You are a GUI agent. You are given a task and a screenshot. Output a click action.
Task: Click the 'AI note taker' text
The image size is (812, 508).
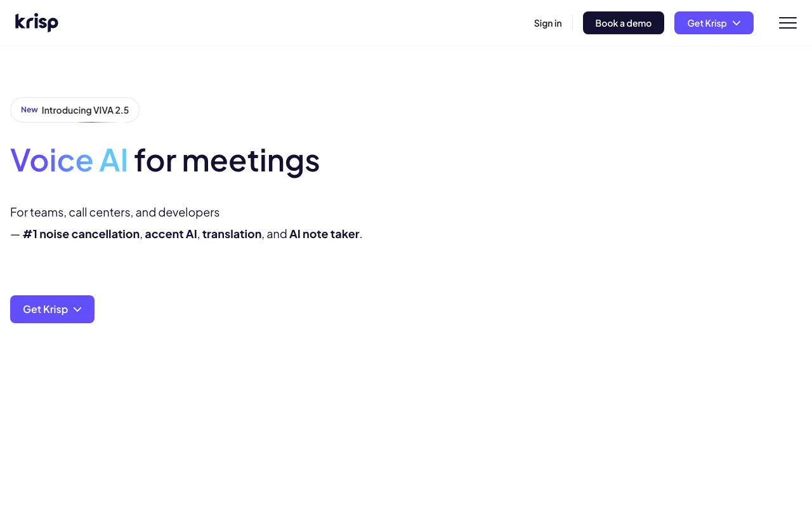[x=324, y=234]
